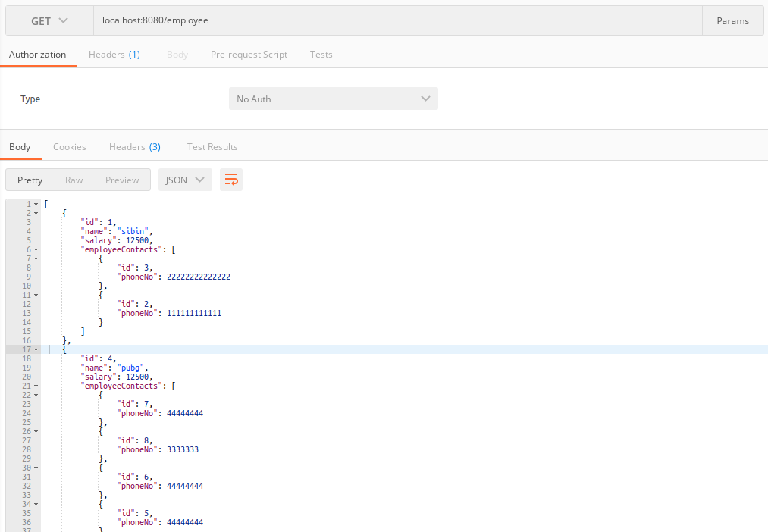
Task: Select the Authorization tab
Action: 37,54
